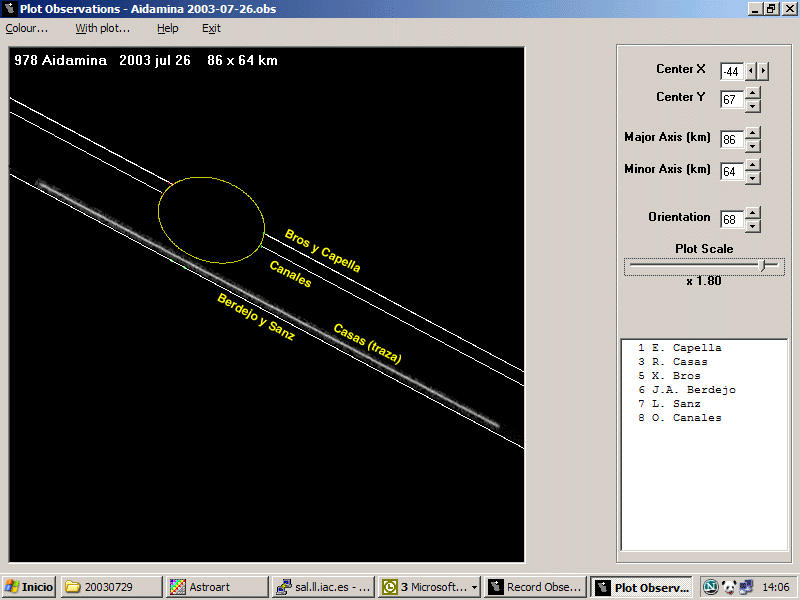Decrease Orientation with down arrow
The image size is (800, 600).
click(x=753, y=226)
